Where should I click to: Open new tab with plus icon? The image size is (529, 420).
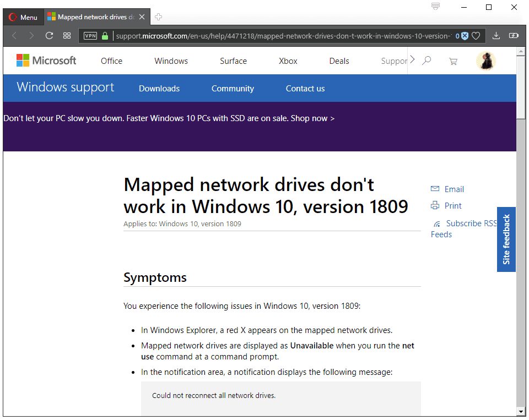[158, 17]
